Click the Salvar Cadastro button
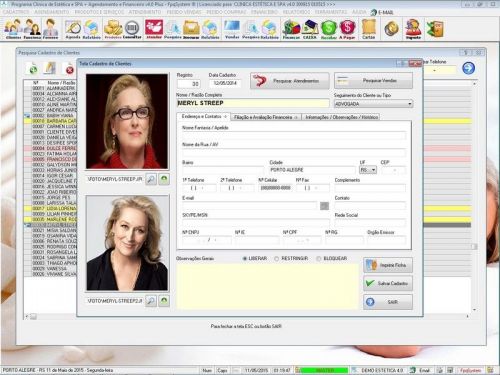 pyautogui.click(x=388, y=283)
